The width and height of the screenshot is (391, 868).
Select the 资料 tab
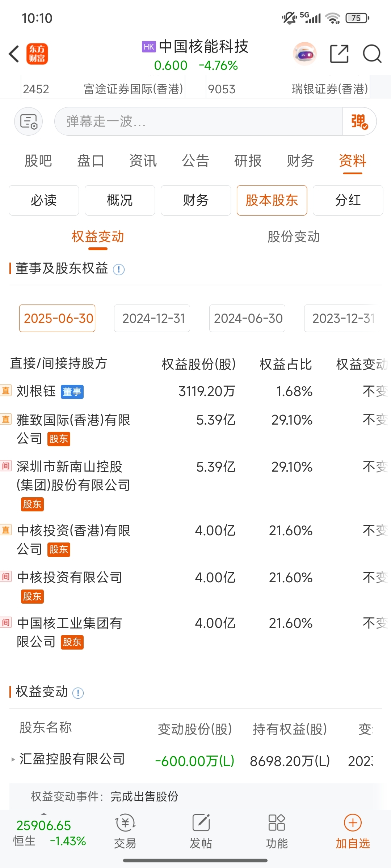point(353,161)
